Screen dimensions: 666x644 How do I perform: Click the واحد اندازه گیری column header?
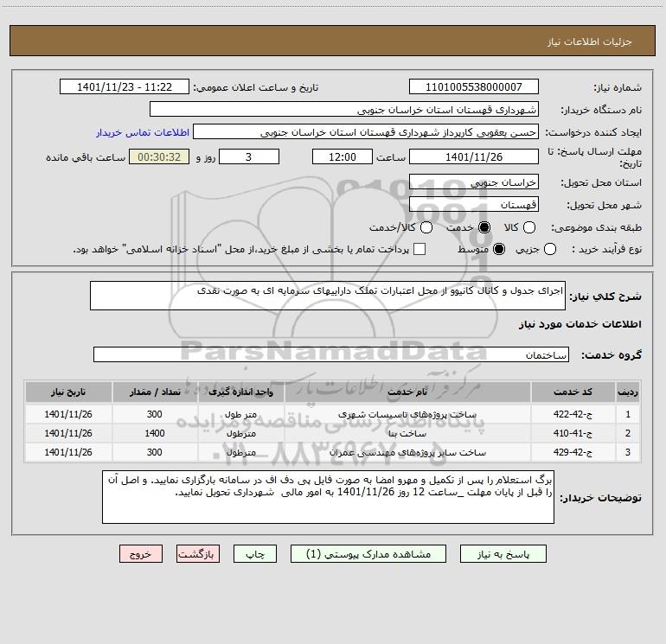[240, 392]
